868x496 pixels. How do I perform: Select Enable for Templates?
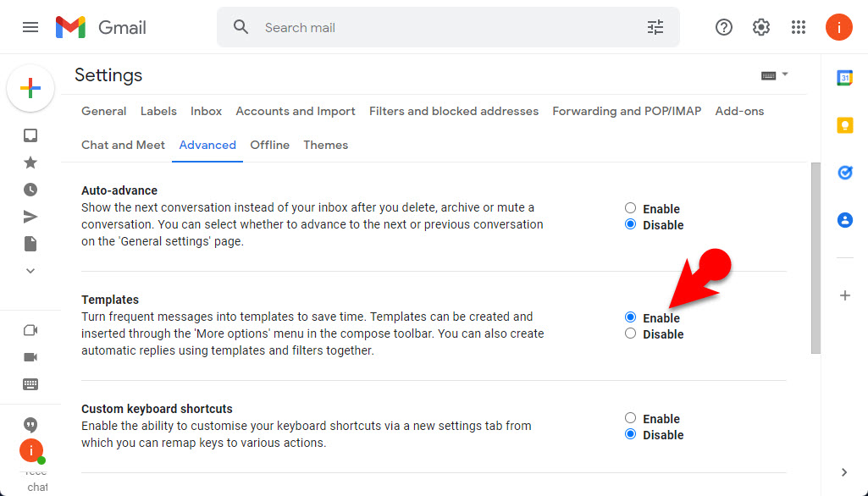click(x=631, y=317)
